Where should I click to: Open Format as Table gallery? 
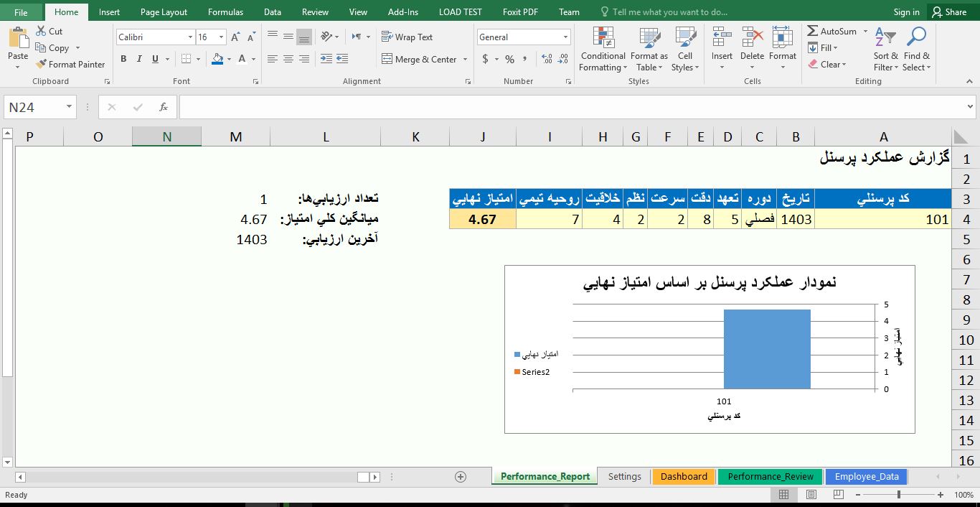(x=649, y=49)
